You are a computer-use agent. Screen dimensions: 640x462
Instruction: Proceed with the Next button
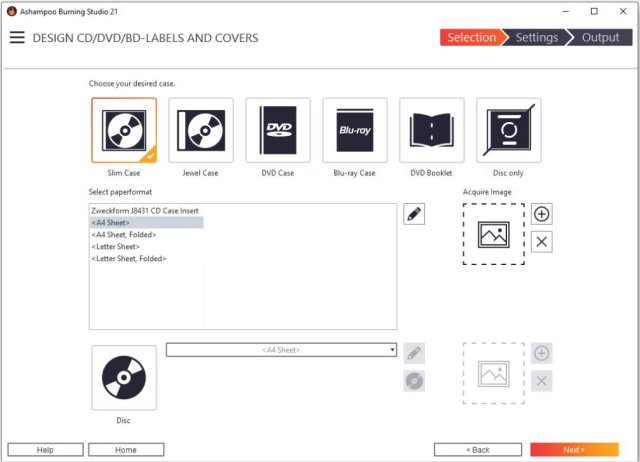[574, 450]
